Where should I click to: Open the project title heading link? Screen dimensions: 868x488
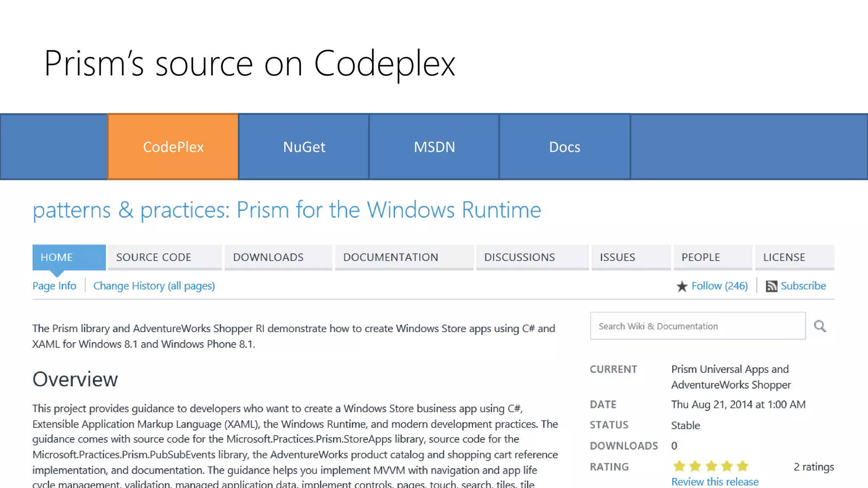coord(287,210)
